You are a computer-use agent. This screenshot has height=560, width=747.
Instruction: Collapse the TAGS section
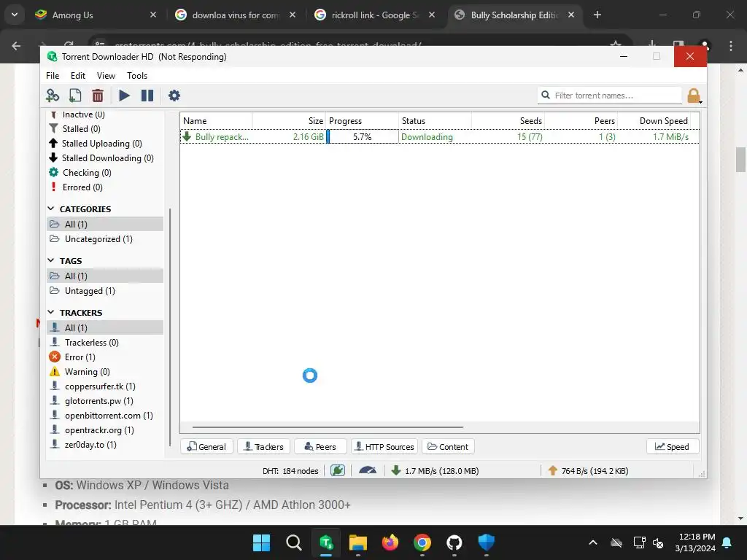point(51,260)
